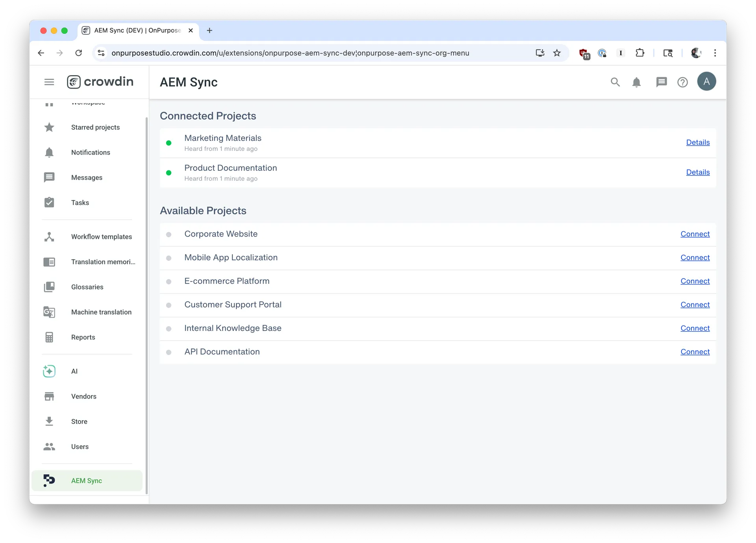The width and height of the screenshot is (756, 543).
Task: Click the AEM Sync logo icon in the sidebar
Action: 49,480
